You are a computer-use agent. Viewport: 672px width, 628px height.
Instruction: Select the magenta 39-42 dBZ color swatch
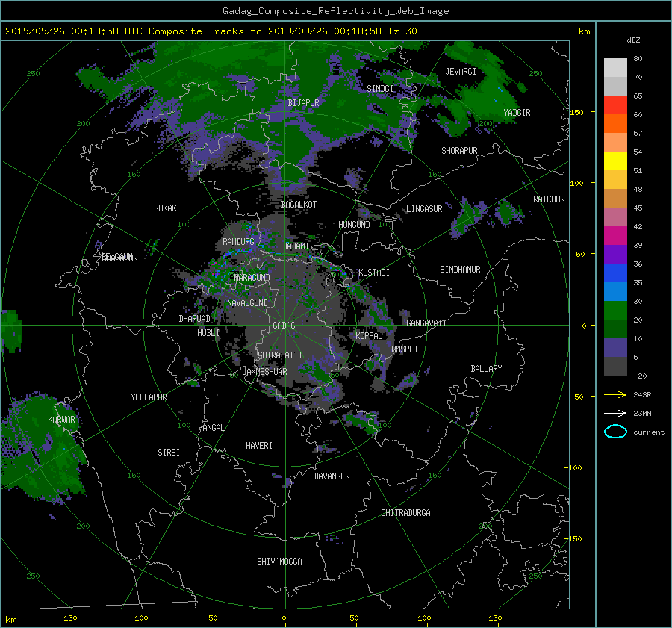[x=615, y=236]
